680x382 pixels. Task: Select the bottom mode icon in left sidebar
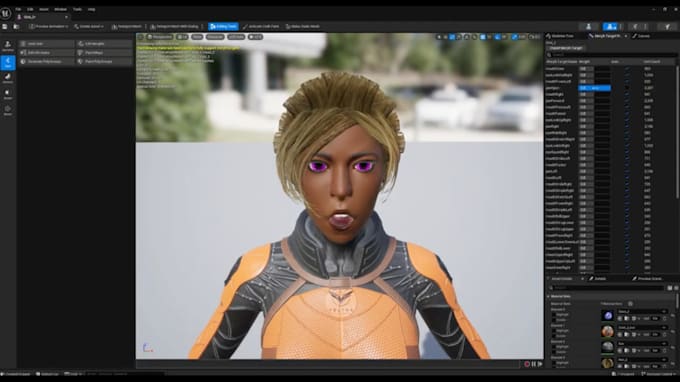coord(8,111)
